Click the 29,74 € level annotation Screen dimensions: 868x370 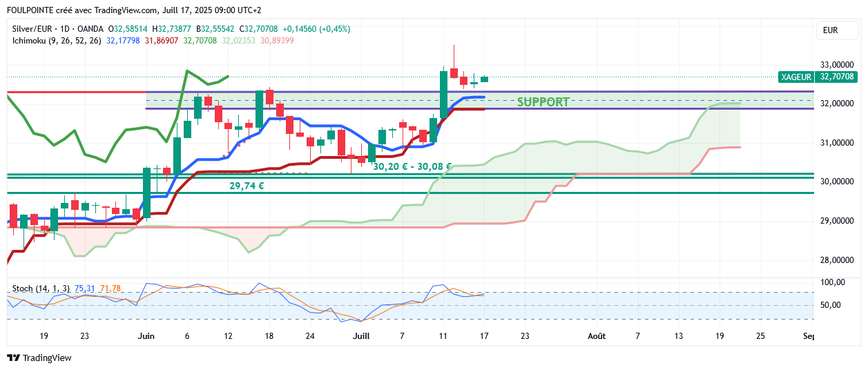[247, 186]
